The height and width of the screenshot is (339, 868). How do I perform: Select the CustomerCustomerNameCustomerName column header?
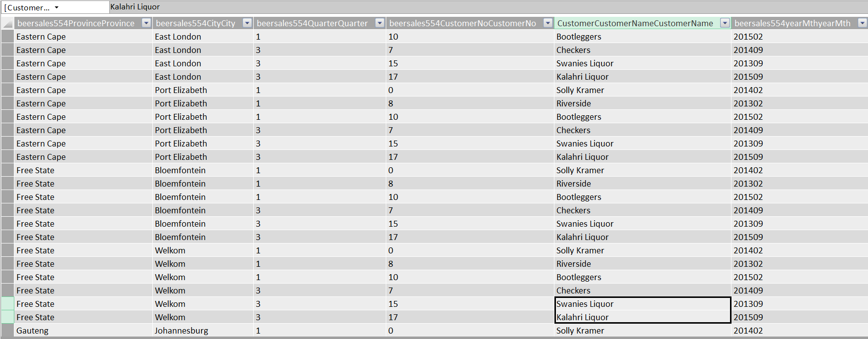[x=635, y=23]
